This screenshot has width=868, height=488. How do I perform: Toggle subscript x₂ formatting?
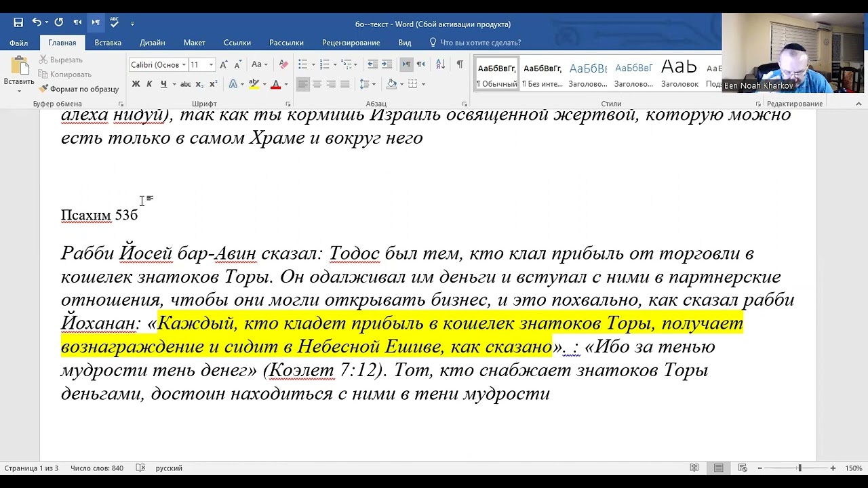pyautogui.click(x=199, y=84)
